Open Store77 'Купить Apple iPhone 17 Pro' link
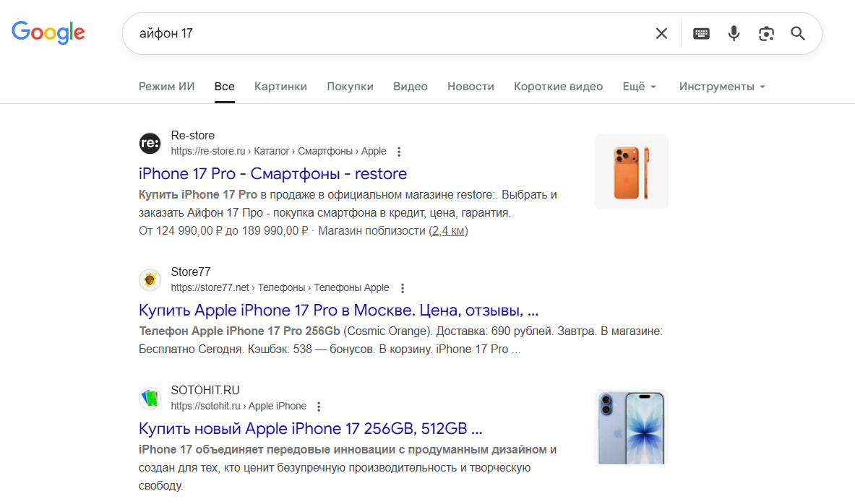This screenshot has width=855, height=504. point(338,310)
